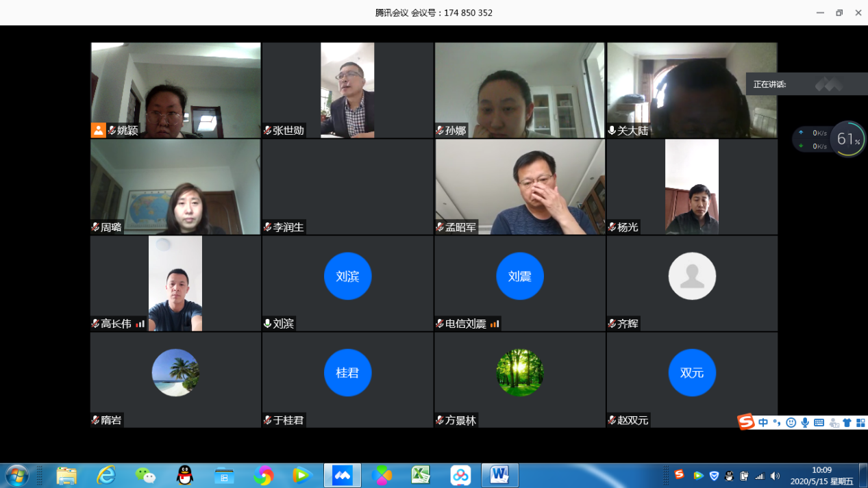Click the blue 桂君 avatar circle

click(347, 373)
